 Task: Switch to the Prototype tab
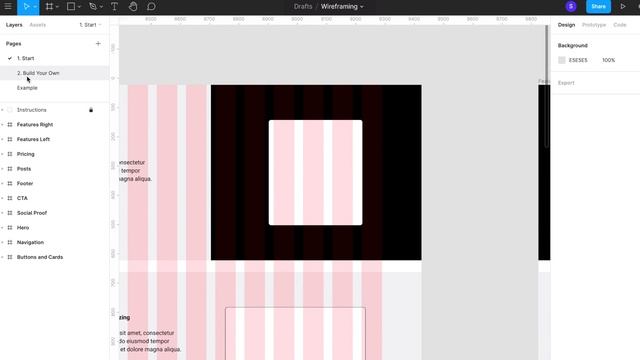click(594, 25)
